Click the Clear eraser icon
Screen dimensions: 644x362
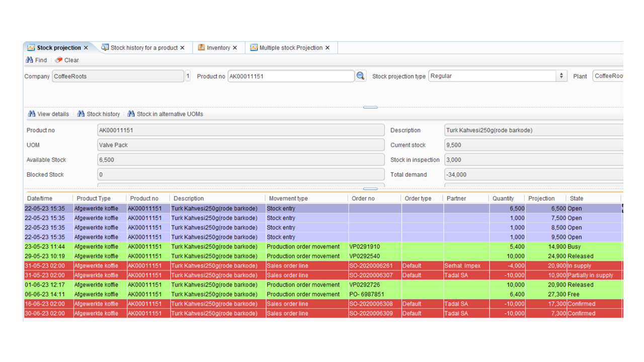pyautogui.click(x=59, y=60)
